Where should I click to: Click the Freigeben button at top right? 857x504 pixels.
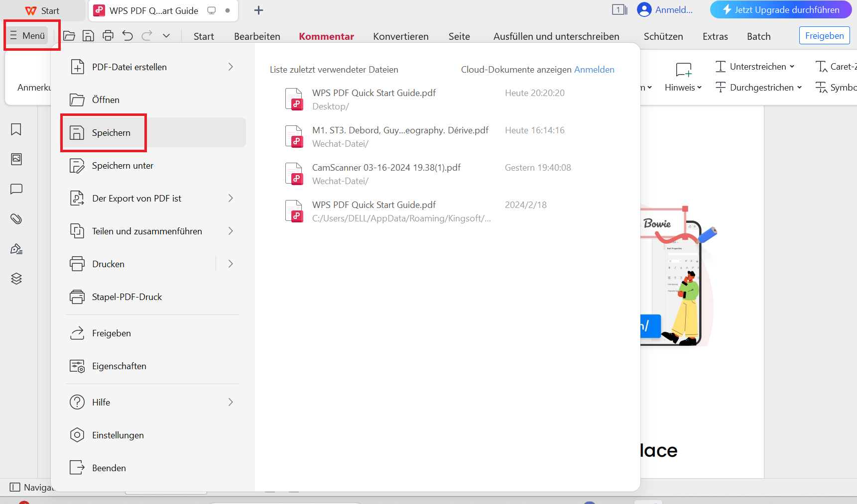coord(824,36)
